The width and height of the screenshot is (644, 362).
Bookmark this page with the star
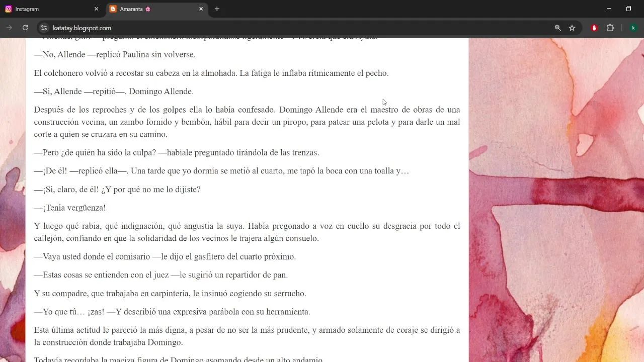point(572,28)
